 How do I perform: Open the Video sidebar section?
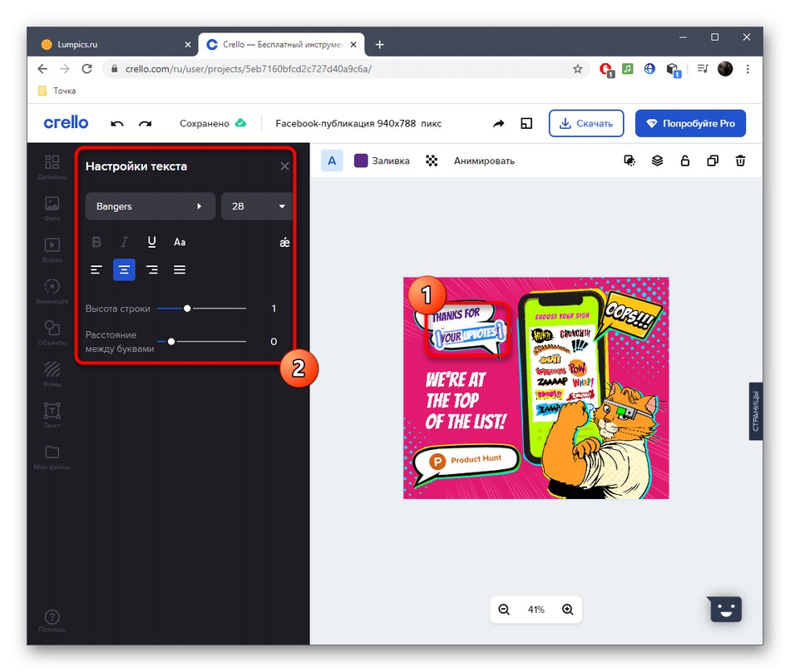(x=52, y=250)
